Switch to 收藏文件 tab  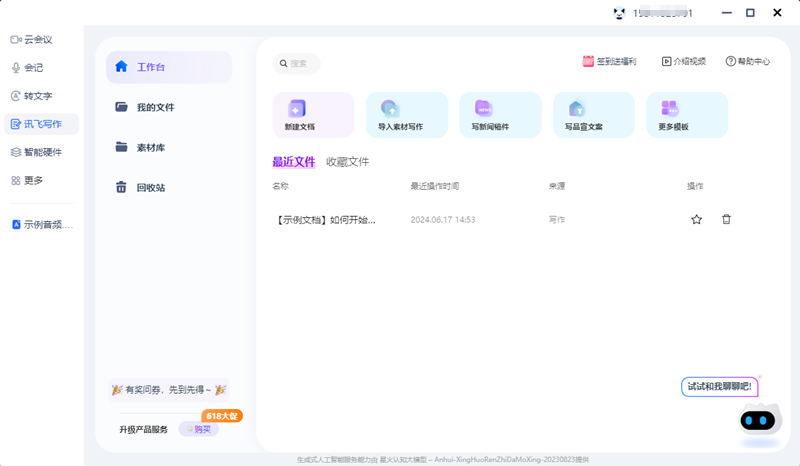[347, 162]
